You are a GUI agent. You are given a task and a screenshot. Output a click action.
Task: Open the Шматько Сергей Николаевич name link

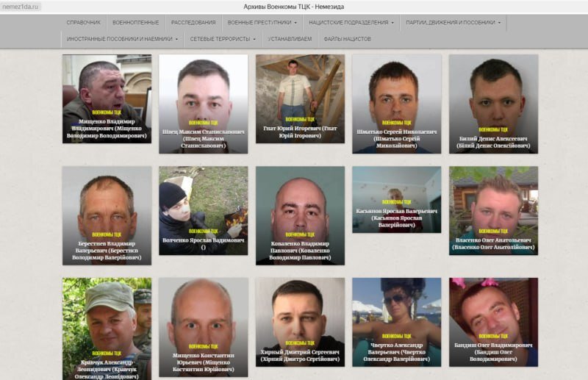pos(397,138)
